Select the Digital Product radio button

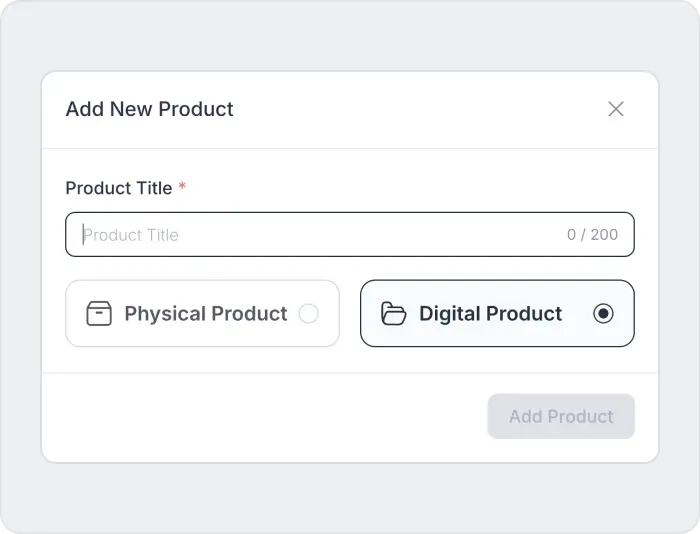coord(603,314)
